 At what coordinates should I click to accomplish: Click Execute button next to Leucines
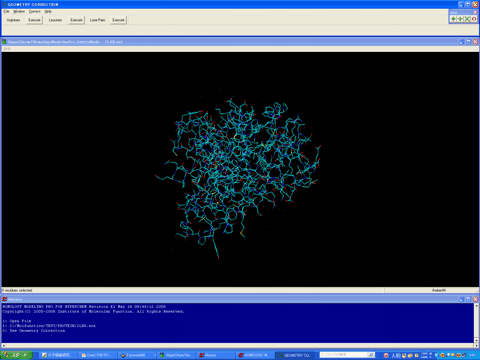point(76,20)
